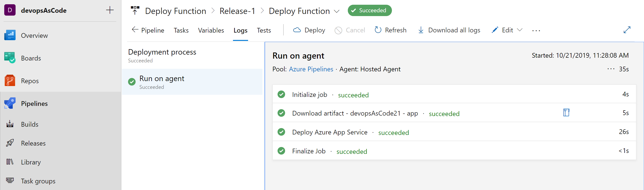Open Boards from the sidebar icon
This screenshot has height=190, width=644.
10,58
